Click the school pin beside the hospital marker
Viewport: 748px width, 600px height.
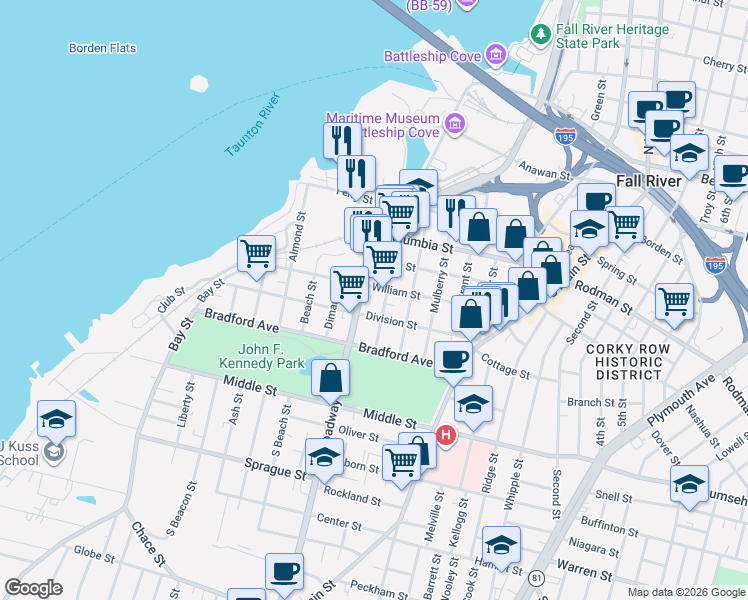coord(473,405)
